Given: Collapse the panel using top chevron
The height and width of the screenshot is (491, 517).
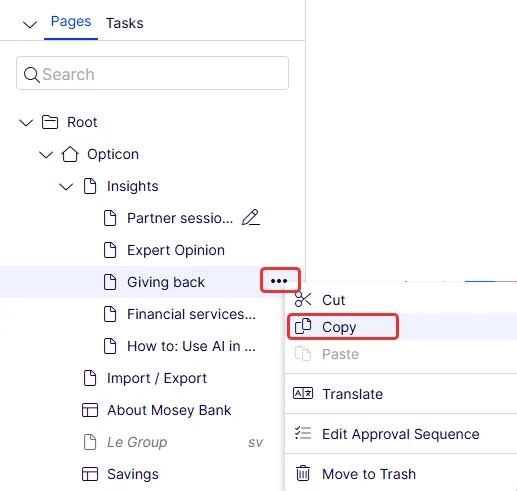Looking at the screenshot, I should (x=30, y=24).
